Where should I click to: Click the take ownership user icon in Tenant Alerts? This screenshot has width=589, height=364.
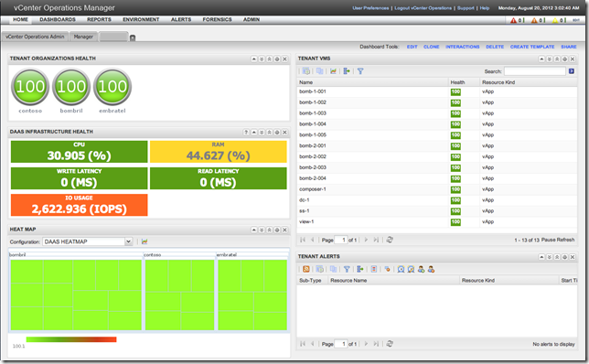click(421, 269)
